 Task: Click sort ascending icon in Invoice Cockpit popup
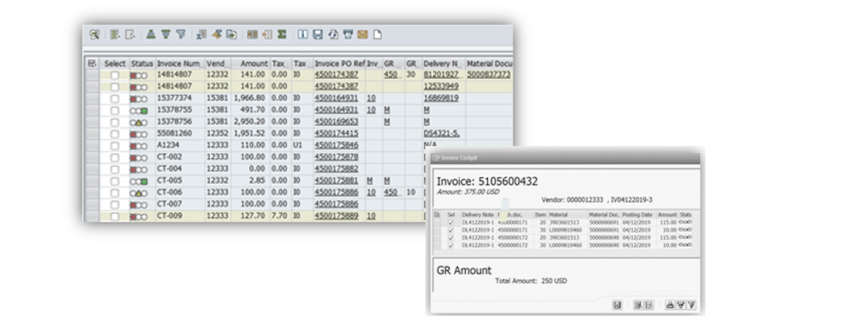tap(670, 304)
